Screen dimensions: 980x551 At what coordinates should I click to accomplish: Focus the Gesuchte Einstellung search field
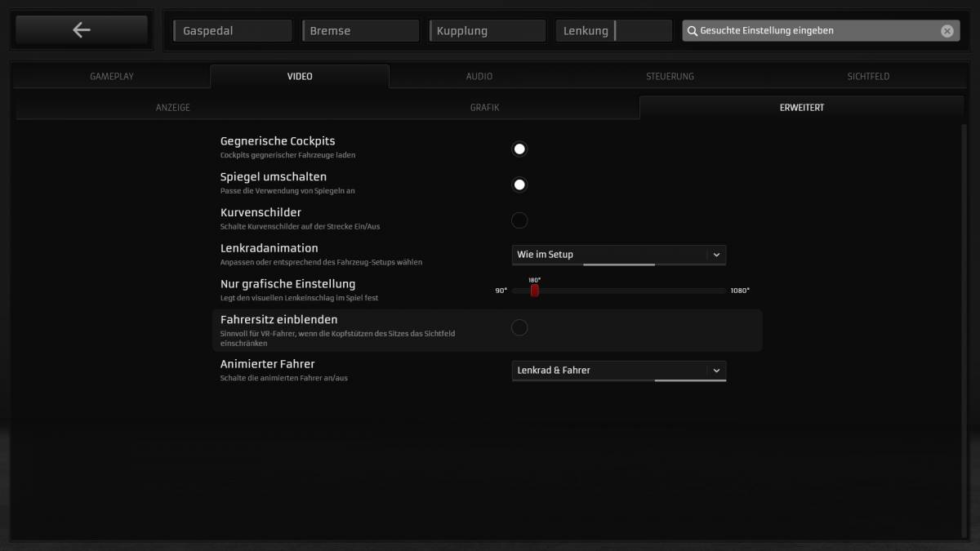click(x=817, y=31)
